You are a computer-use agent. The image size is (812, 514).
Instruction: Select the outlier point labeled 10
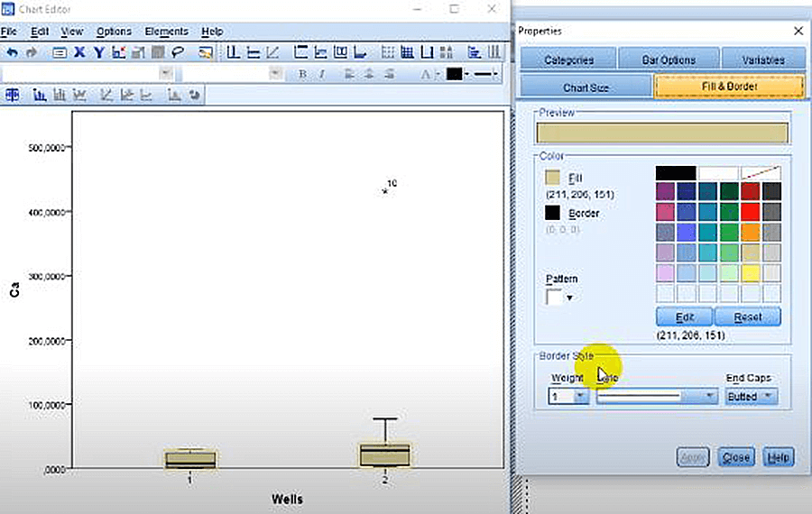point(385,191)
